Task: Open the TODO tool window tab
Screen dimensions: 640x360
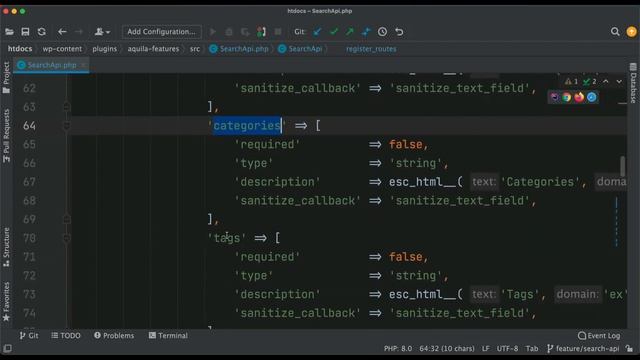Action: [x=66, y=336]
